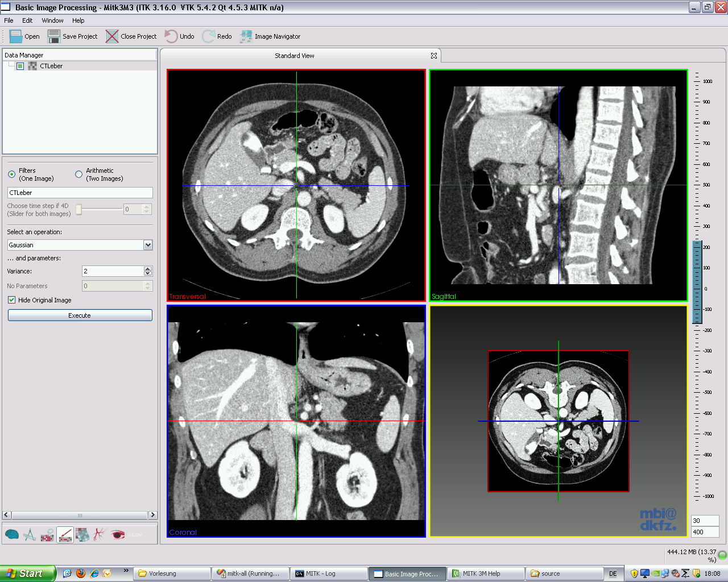Image resolution: width=728 pixels, height=582 pixels.
Task: Open the red eye icon module
Action: coord(118,534)
